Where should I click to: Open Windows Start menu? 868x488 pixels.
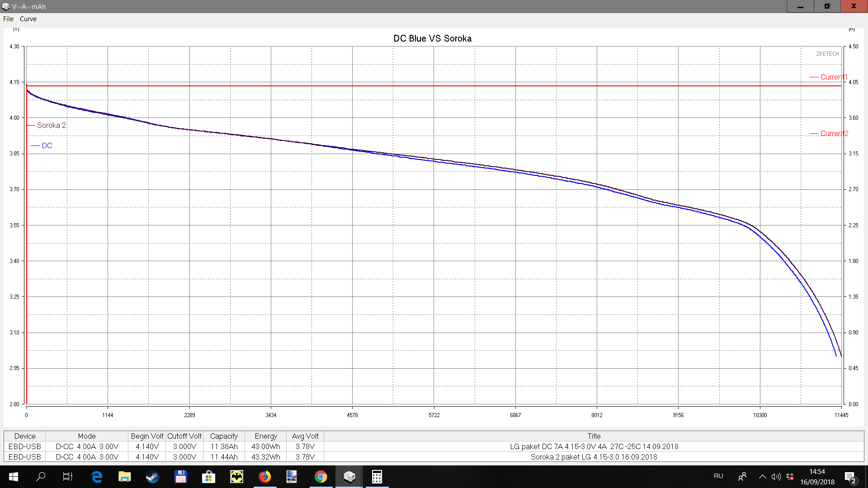(13, 477)
